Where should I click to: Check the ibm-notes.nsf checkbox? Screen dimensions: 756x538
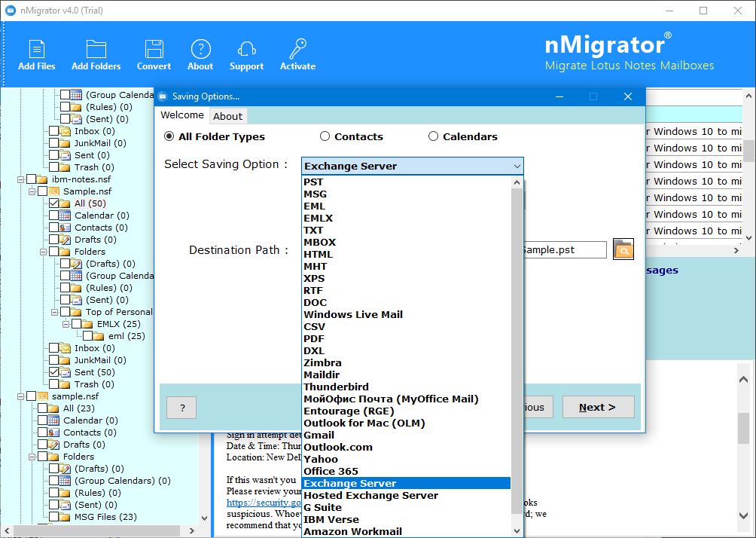click(x=32, y=179)
